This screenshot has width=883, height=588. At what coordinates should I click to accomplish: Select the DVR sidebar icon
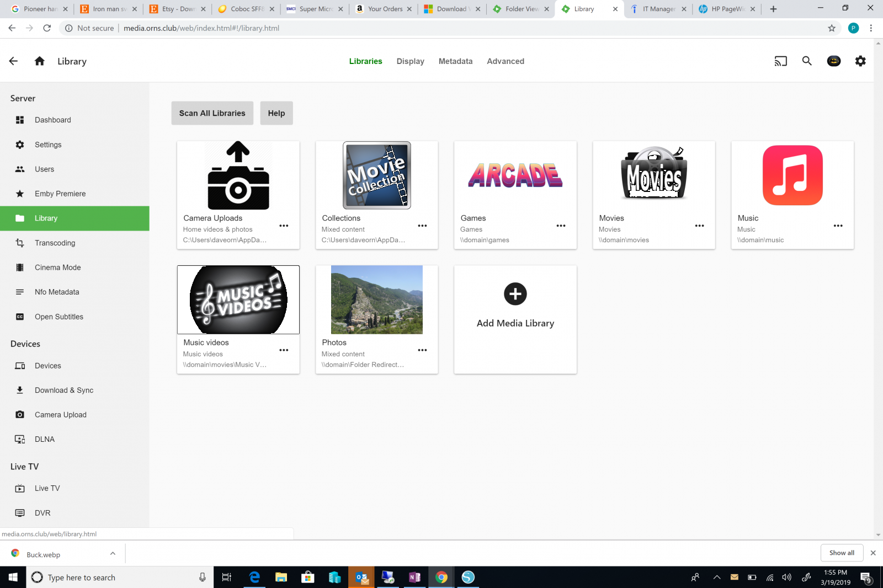point(20,512)
